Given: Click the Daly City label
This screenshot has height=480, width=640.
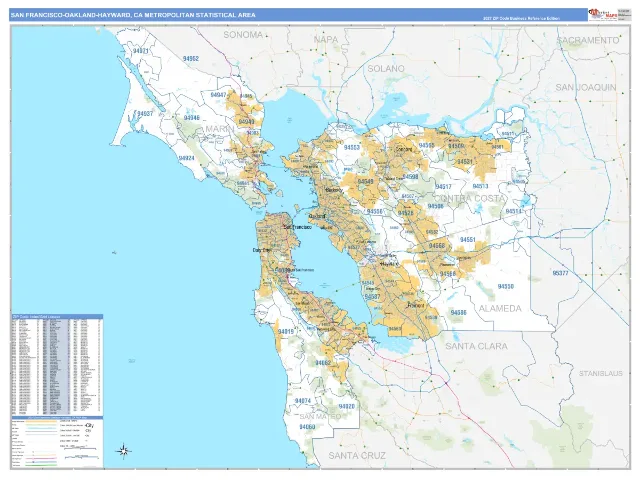Looking at the screenshot, I should 262,249.
